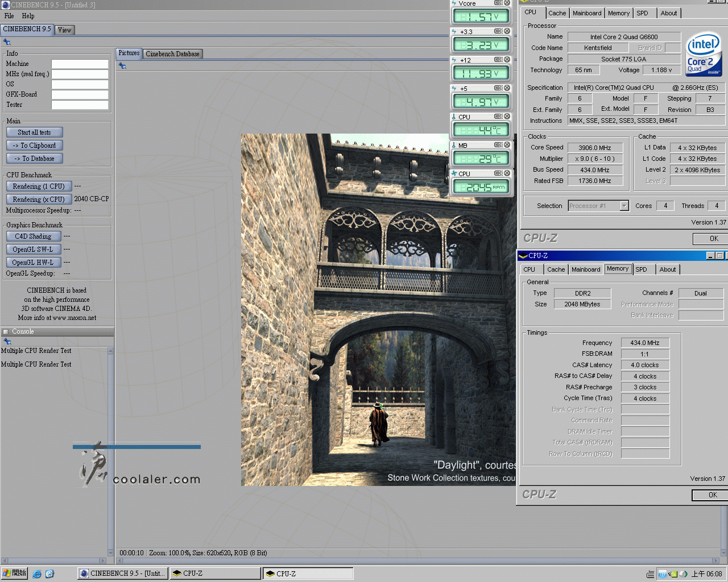Viewport: 728px width, 582px height.
Task: Click the NVIDIA tray icon
Action: (x=673, y=574)
